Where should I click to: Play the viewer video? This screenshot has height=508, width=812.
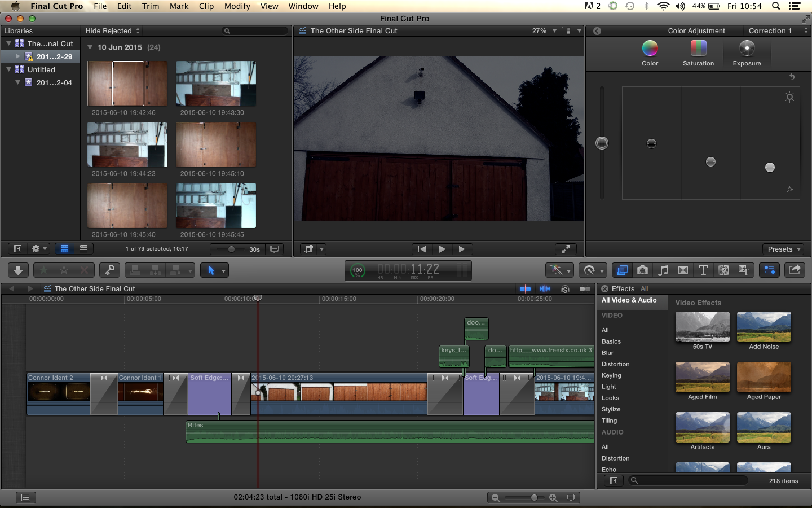coord(442,249)
